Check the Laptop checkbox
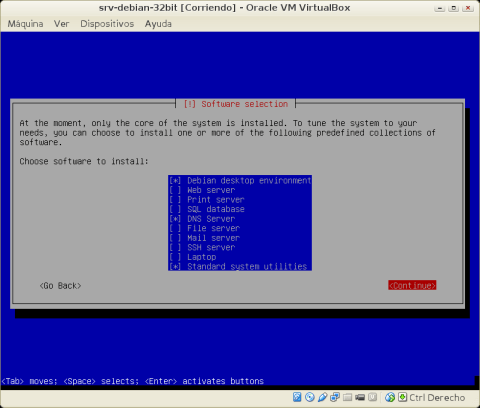Viewport: 480px width, 408px height. (175, 257)
